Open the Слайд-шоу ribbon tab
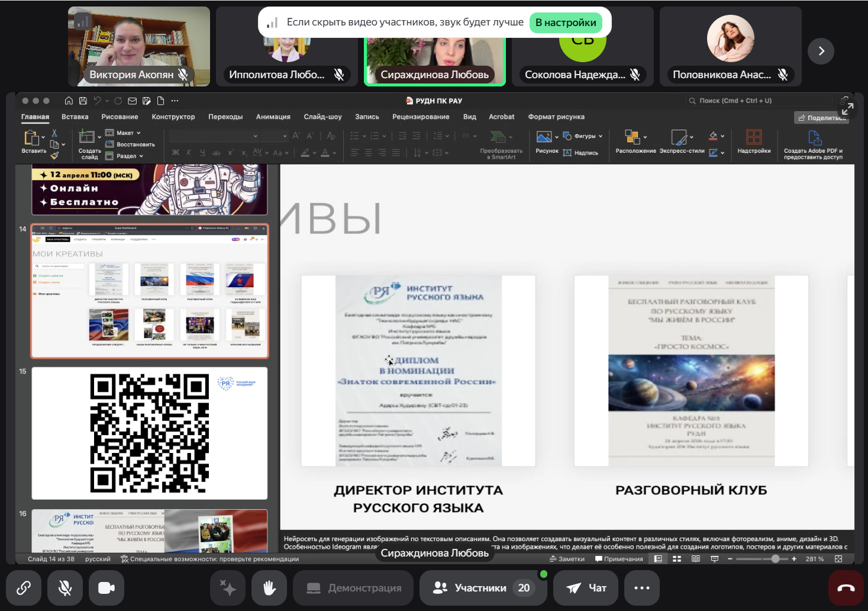This screenshot has width=868, height=611. [323, 117]
